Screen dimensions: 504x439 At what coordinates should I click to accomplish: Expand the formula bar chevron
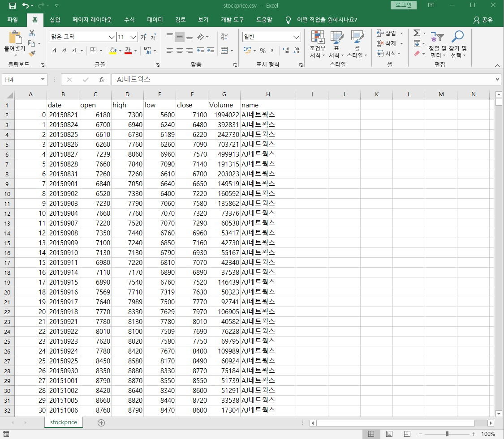(497, 79)
